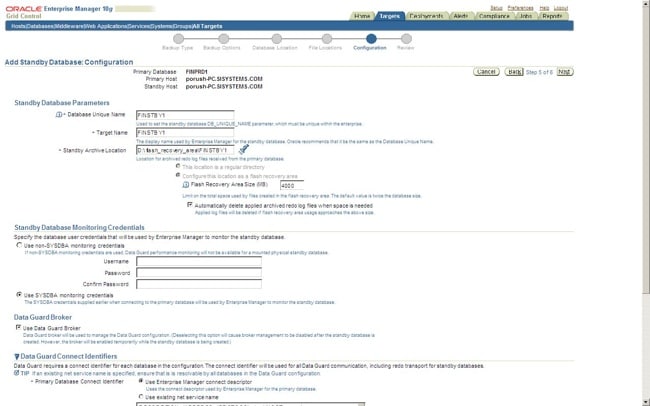Select 'This location is a regular directory' option
Viewport: 650px width, 406px height.
point(178,166)
